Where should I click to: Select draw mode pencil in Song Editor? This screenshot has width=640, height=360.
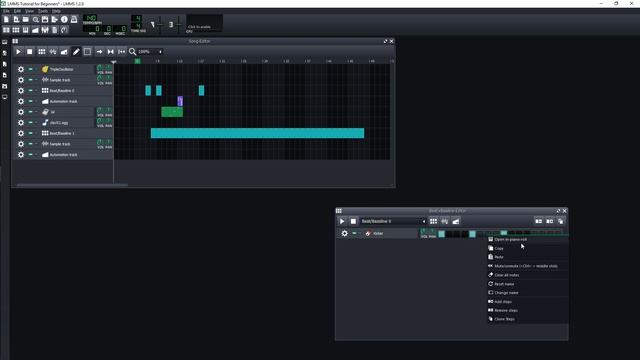pos(76,52)
